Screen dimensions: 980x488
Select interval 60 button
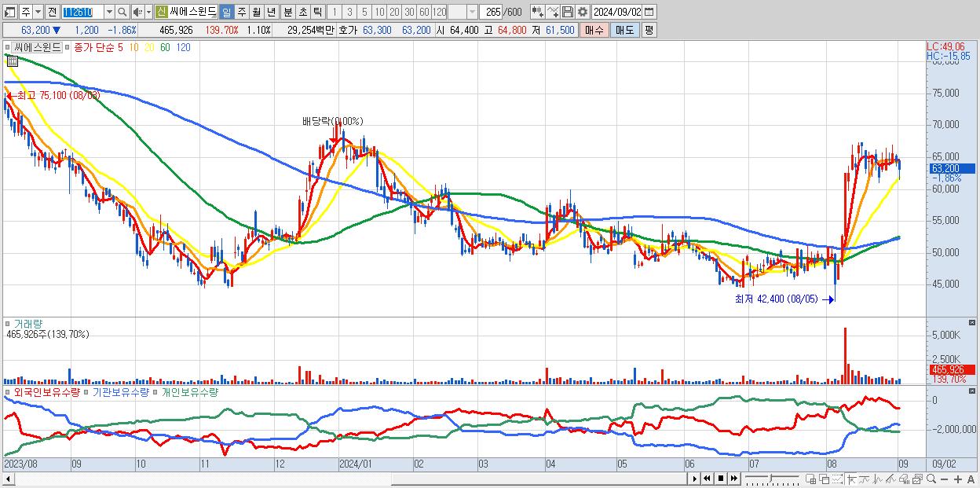click(x=424, y=12)
